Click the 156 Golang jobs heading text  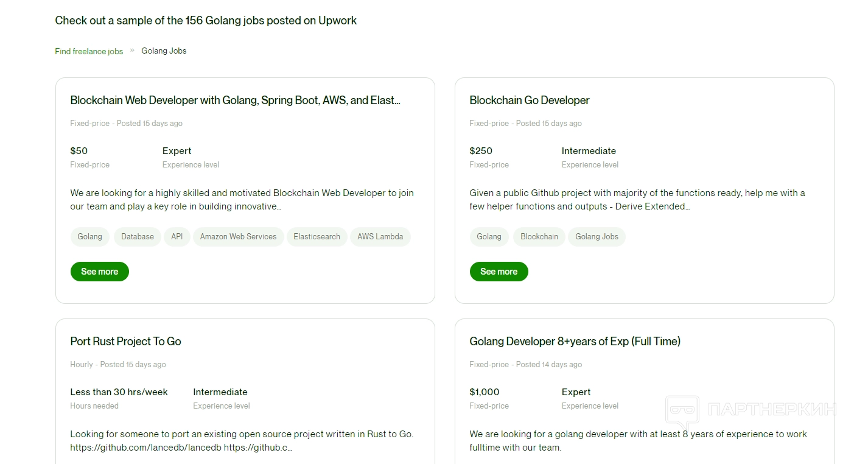(206, 21)
